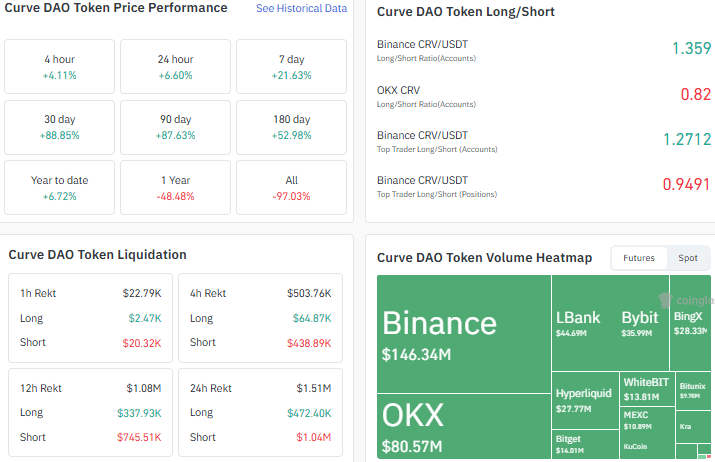The width and height of the screenshot is (715, 462).
Task: Select the 180 day performance card
Action: [x=291, y=127]
